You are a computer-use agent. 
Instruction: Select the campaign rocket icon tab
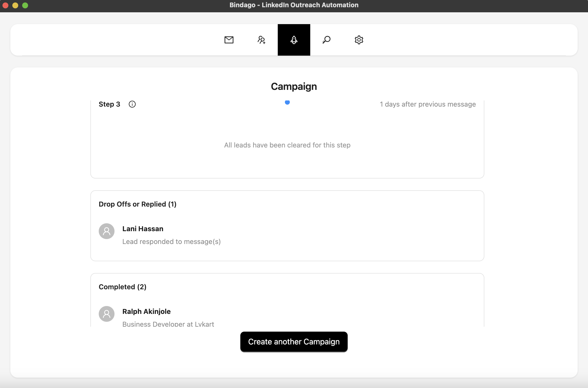coord(294,40)
